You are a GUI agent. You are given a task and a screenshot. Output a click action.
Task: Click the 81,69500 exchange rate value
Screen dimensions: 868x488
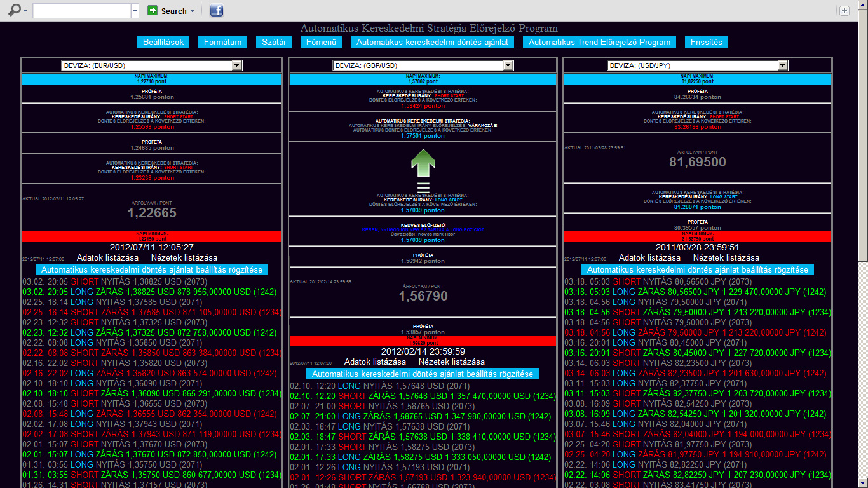[697, 162]
